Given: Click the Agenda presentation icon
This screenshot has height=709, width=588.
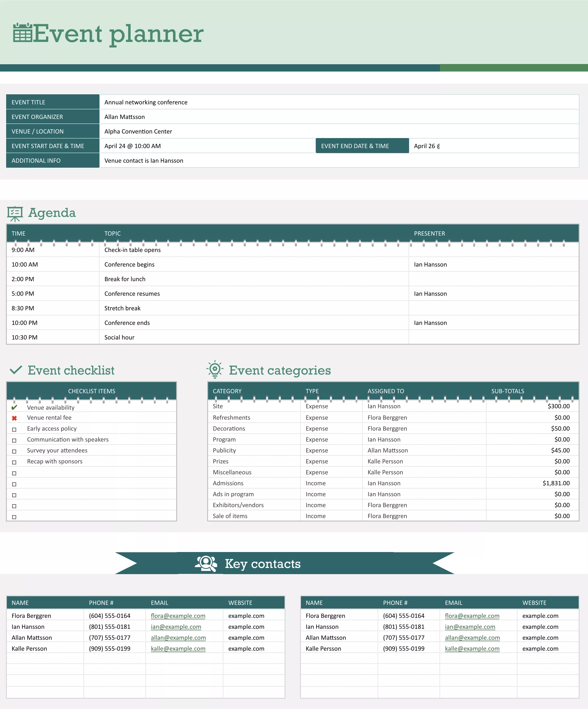Looking at the screenshot, I should click(15, 212).
